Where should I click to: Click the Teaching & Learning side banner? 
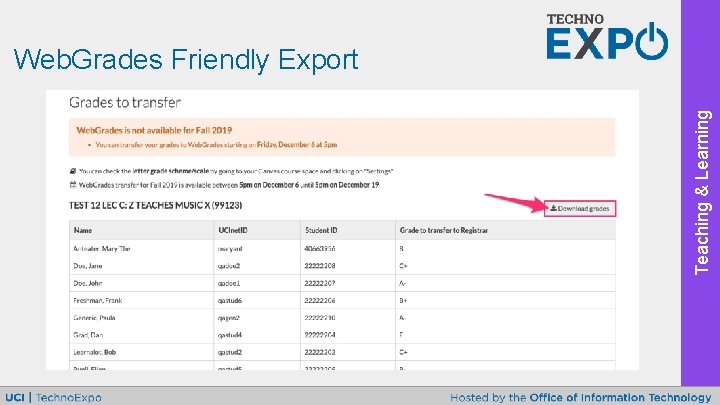[x=702, y=192]
